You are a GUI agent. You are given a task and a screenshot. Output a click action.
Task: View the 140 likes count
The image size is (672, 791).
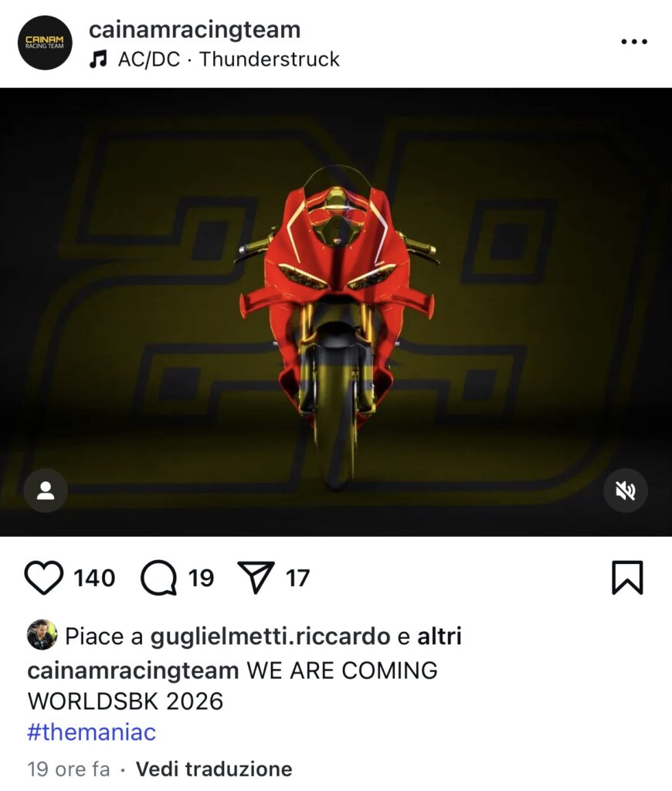tap(94, 578)
